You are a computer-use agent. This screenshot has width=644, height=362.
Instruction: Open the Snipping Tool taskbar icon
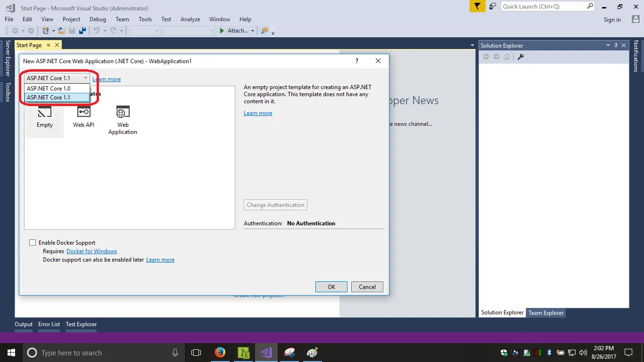pos(289,353)
